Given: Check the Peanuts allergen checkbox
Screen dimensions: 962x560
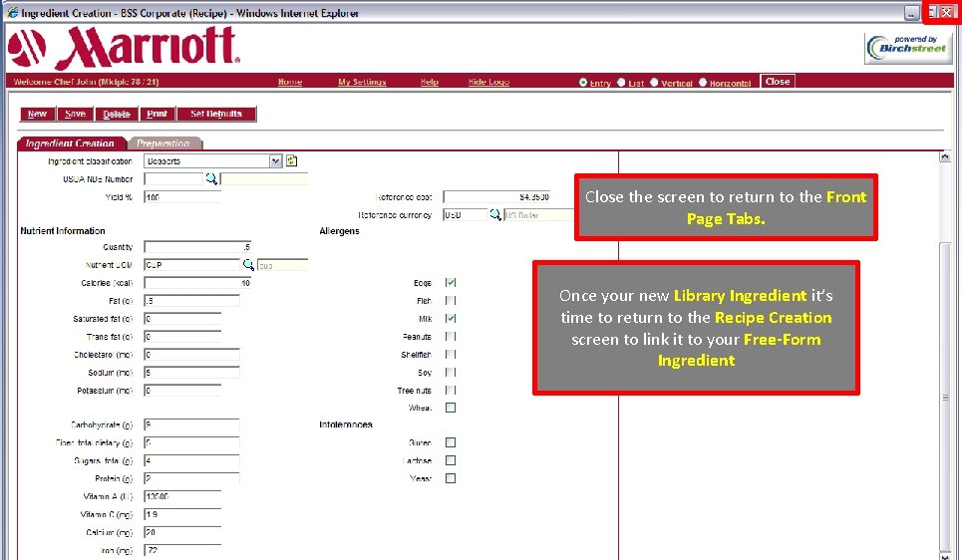Looking at the screenshot, I should coord(451,336).
